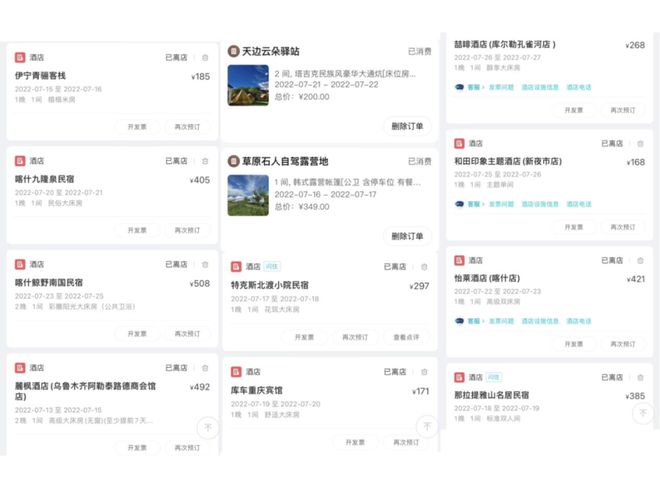
Task: Click customer service chat icon on 和田印象主题酒店 order
Action: [x=459, y=204]
